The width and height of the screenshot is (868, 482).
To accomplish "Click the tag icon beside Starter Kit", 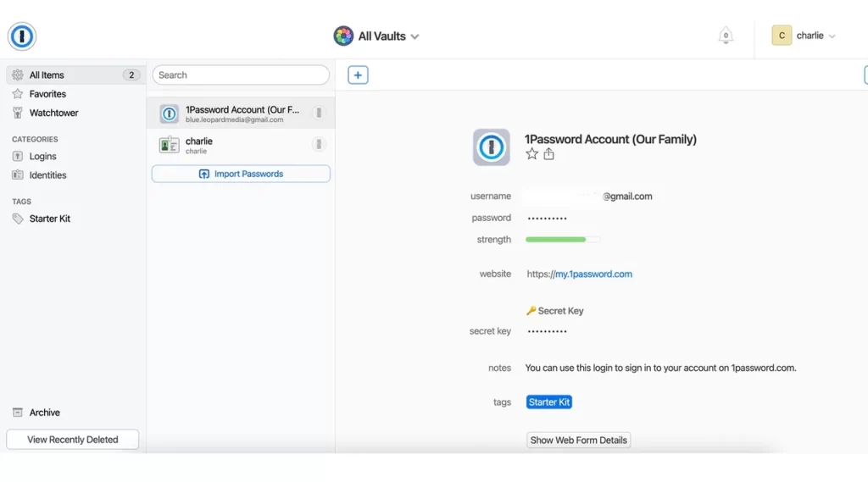I will 18,219.
